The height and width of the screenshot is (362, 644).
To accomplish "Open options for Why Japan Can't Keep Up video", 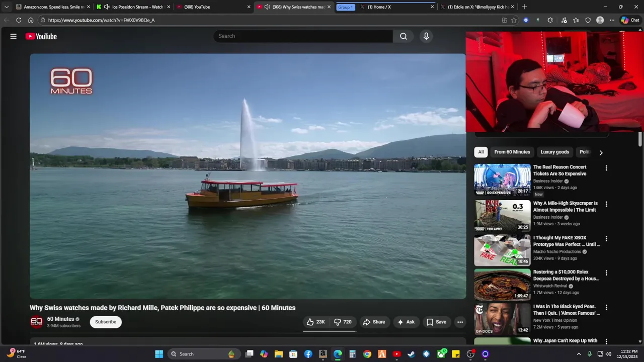I will pos(606,341).
